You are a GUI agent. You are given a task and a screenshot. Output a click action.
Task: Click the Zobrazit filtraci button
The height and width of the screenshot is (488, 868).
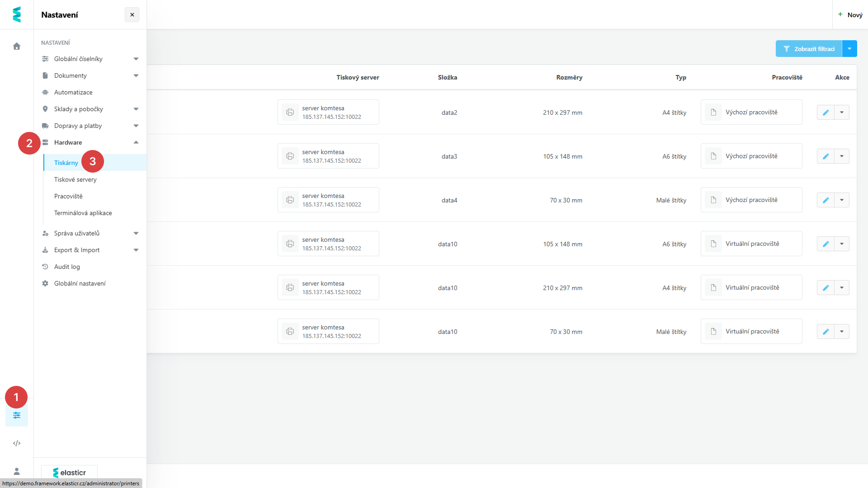[x=809, y=49]
